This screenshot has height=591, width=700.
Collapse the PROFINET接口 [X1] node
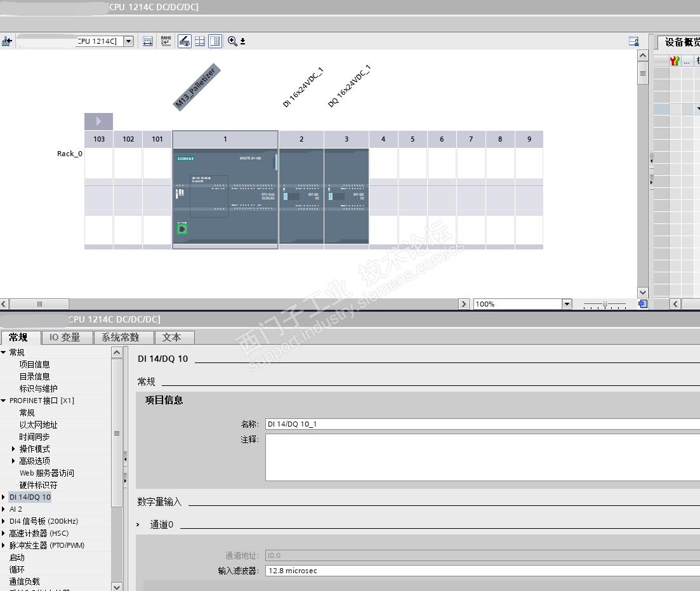(x=4, y=401)
